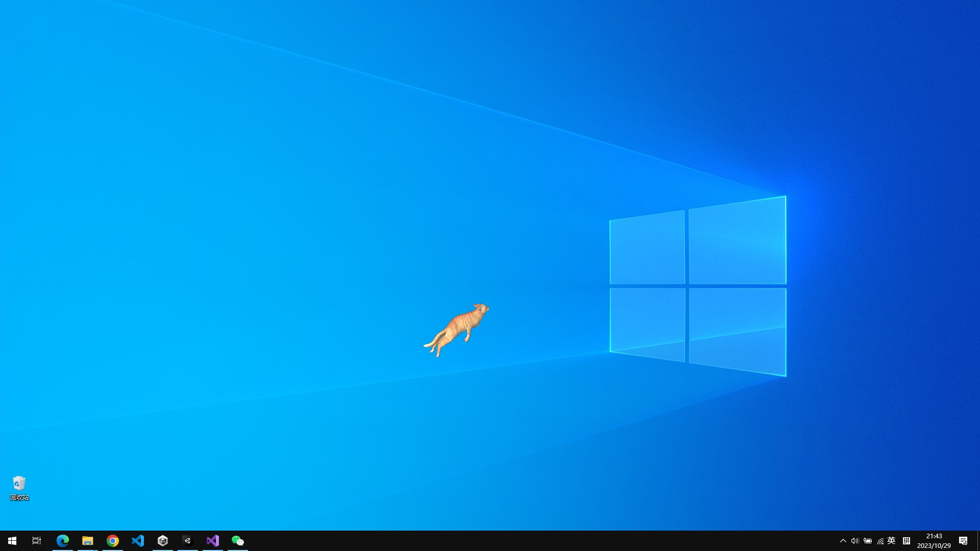Open File Explorer from the taskbar
The height and width of the screenshot is (551, 980).
click(x=88, y=541)
